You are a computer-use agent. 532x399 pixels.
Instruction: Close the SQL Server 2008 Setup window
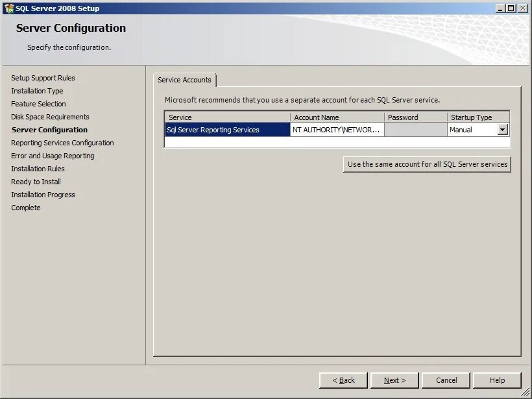coord(522,8)
